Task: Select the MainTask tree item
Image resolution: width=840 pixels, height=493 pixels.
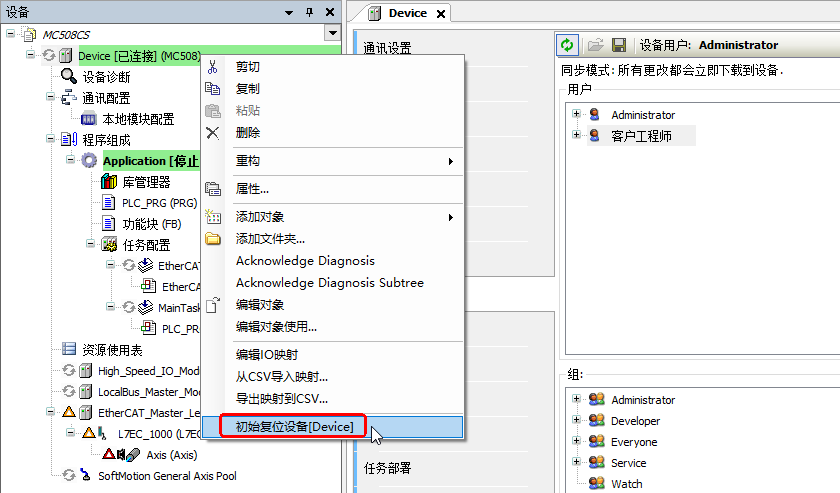Action: (x=179, y=308)
